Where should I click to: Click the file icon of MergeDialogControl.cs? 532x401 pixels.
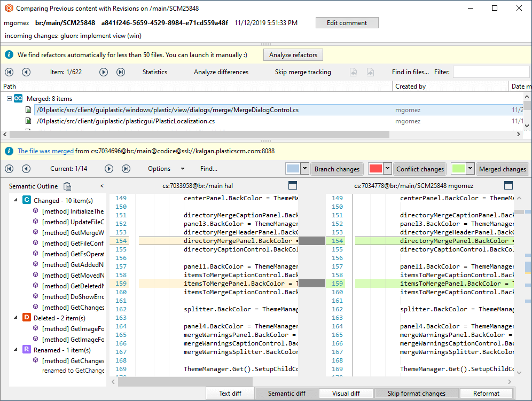(x=28, y=109)
